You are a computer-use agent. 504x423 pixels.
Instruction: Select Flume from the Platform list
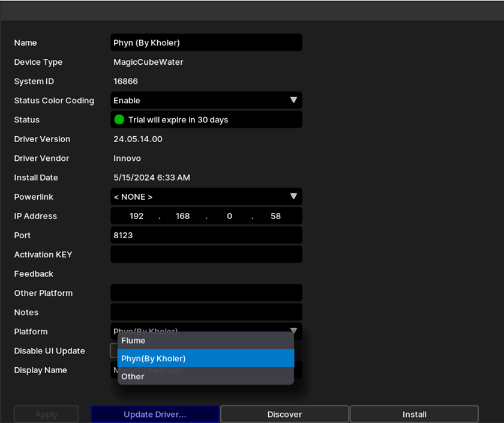click(206, 341)
